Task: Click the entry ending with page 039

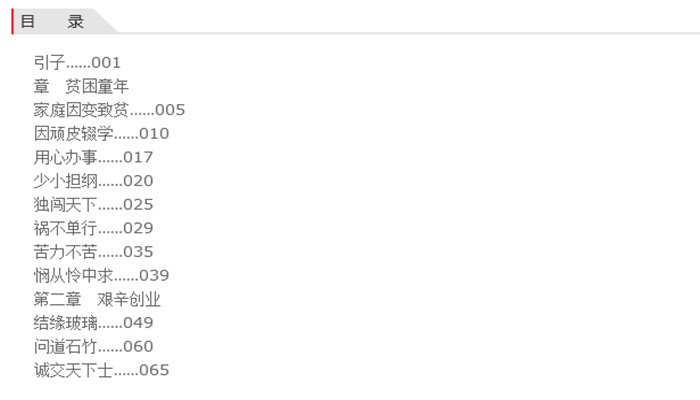Action: [x=101, y=276]
